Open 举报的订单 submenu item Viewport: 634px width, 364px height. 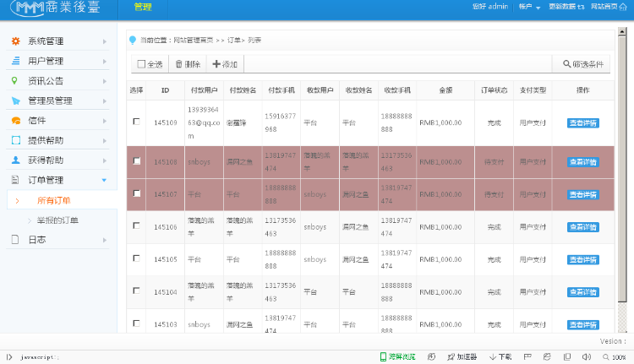pyautogui.click(x=57, y=220)
